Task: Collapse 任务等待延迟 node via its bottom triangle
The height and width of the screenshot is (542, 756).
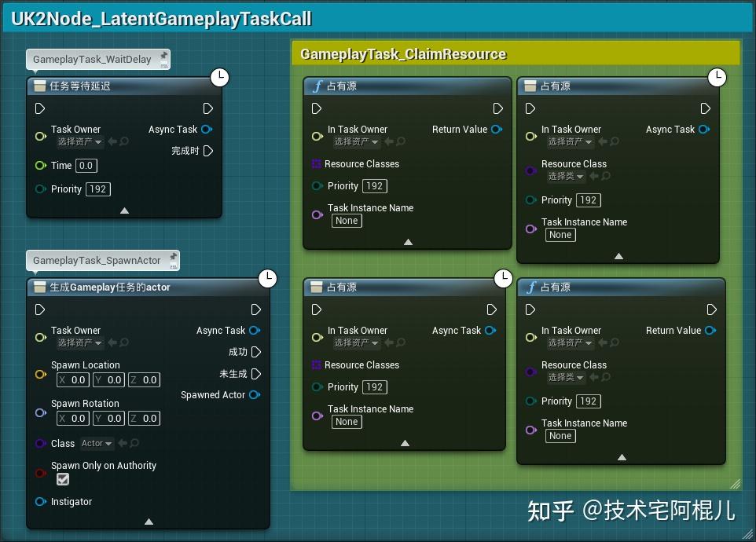Action: tap(124, 211)
